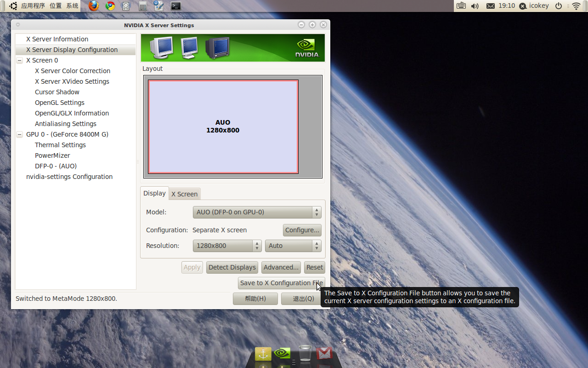The image size is (588, 368).
Task: Switch to the X Screen tab
Action: pyautogui.click(x=184, y=194)
